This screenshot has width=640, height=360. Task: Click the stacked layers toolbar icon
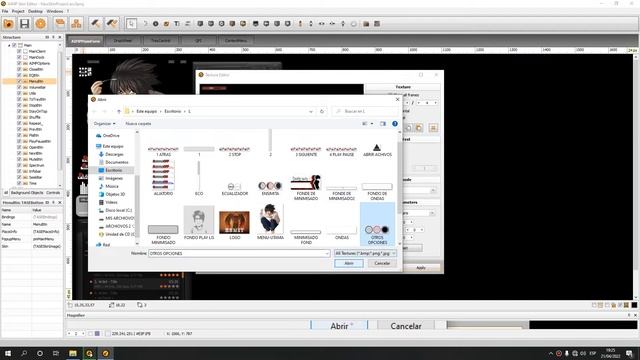coord(60,23)
